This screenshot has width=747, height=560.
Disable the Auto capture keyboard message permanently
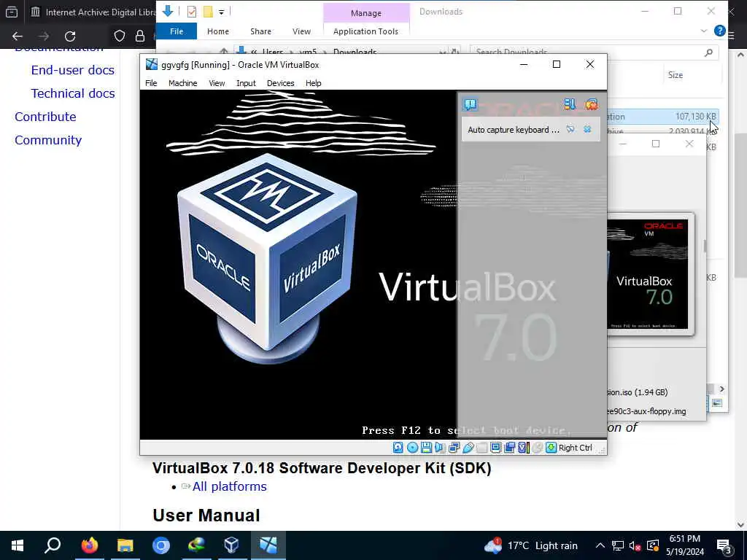point(570,129)
